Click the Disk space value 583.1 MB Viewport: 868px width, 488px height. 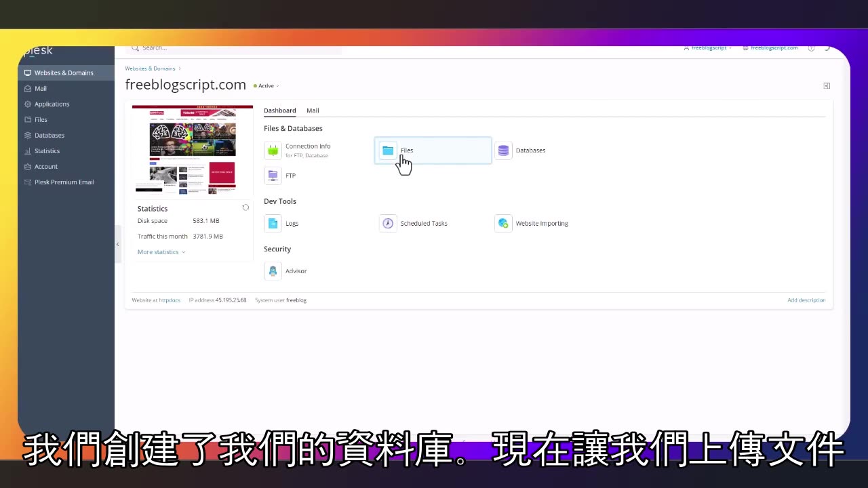pyautogui.click(x=206, y=221)
